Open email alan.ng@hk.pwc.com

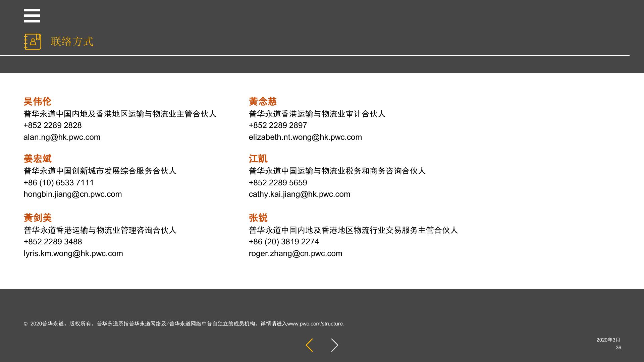62,137
